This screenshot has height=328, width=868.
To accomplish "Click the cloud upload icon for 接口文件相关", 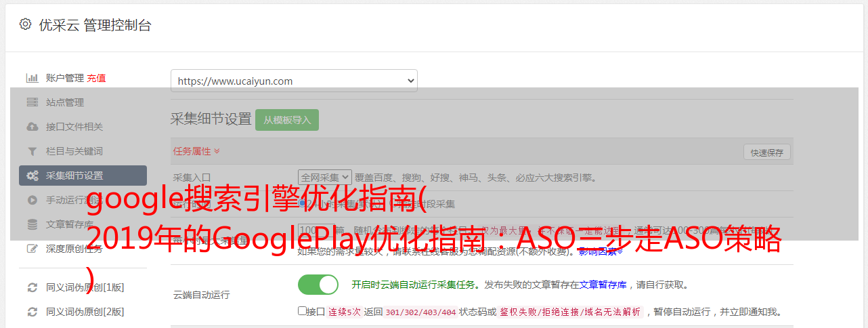I will 32,127.
